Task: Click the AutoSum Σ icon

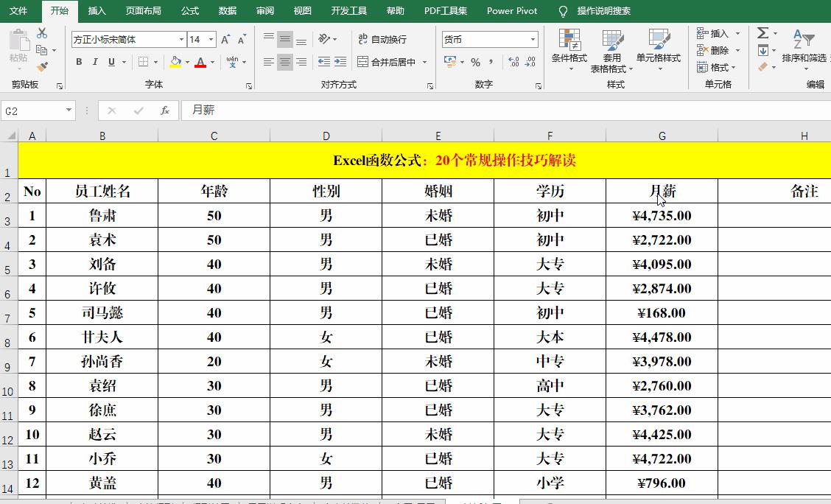Action: [762, 32]
